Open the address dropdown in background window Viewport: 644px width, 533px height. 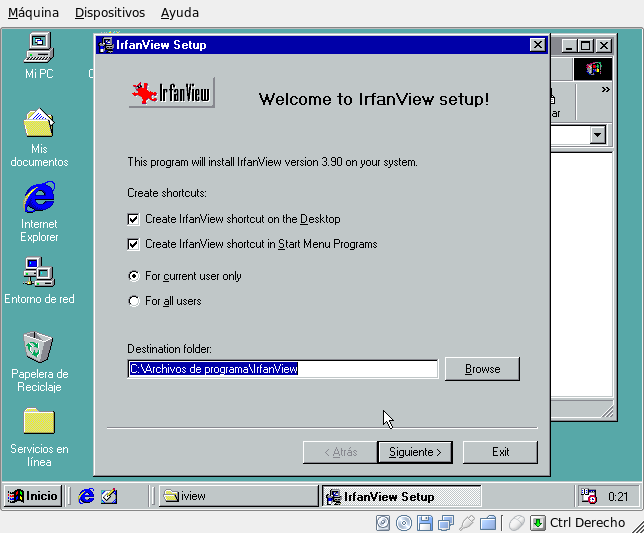click(598, 135)
